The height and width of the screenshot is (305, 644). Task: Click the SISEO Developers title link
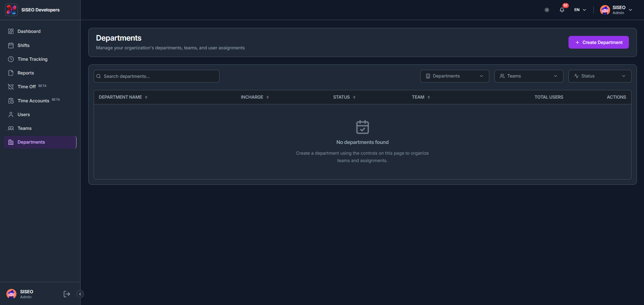click(40, 10)
